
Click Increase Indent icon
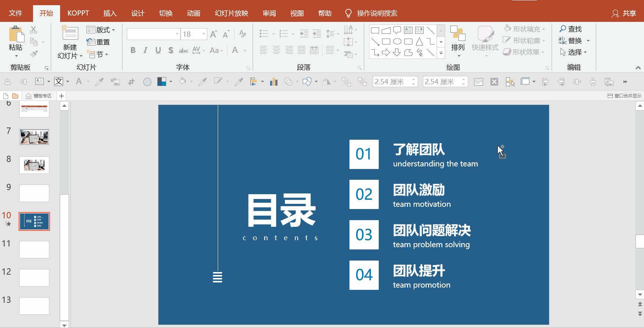[316, 34]
